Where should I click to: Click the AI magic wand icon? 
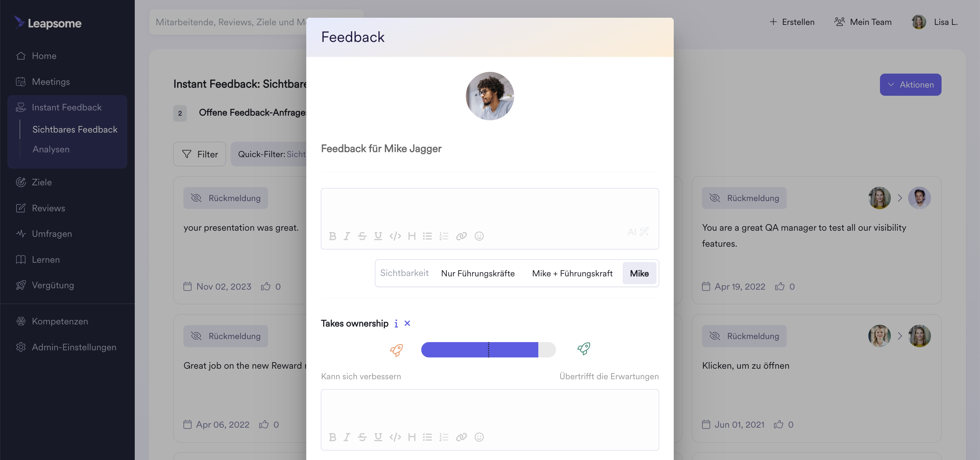click(644, 231)
